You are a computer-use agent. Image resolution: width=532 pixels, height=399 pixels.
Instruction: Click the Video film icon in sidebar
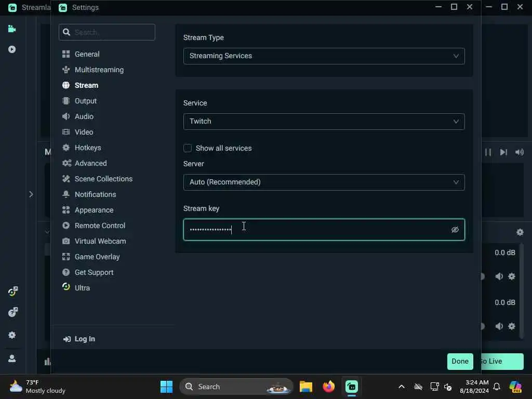66,132
